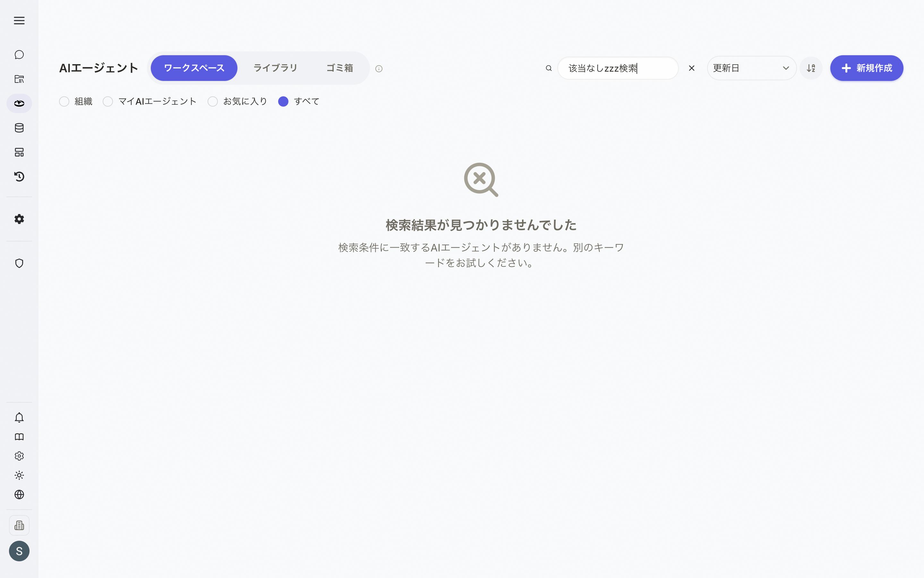Click the 新規作成 button
Image resolution: width=924 pixels, height=578 pixels.
[867, 68]
